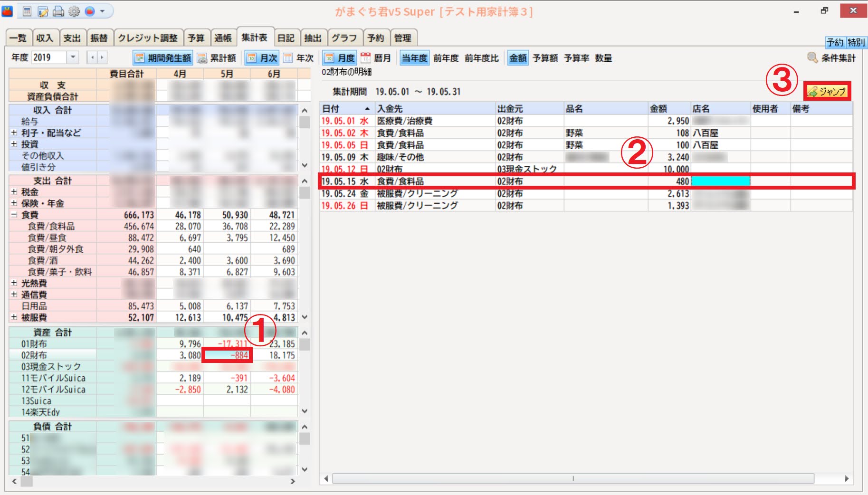Click the 備考 column header
Viewport: 868px width, 495px height.
point(821,109)
